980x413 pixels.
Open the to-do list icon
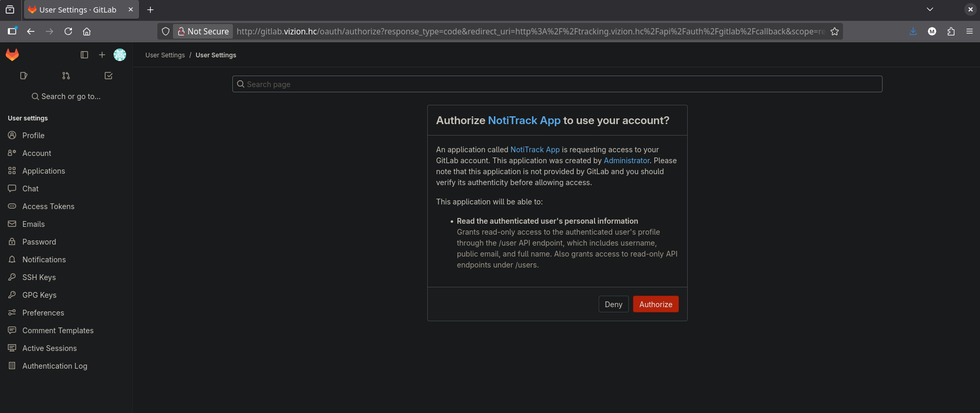[108, 76]
